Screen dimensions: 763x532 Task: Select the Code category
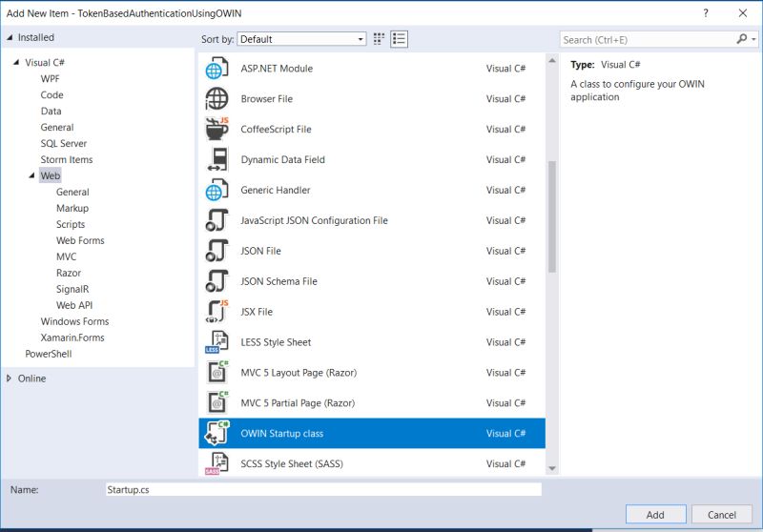[x=52, y=94]
